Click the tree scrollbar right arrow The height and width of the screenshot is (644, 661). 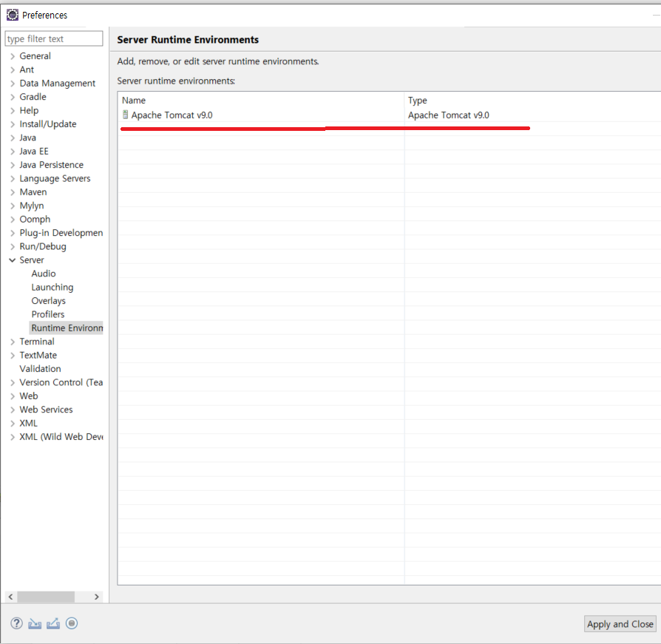(97, 597)
